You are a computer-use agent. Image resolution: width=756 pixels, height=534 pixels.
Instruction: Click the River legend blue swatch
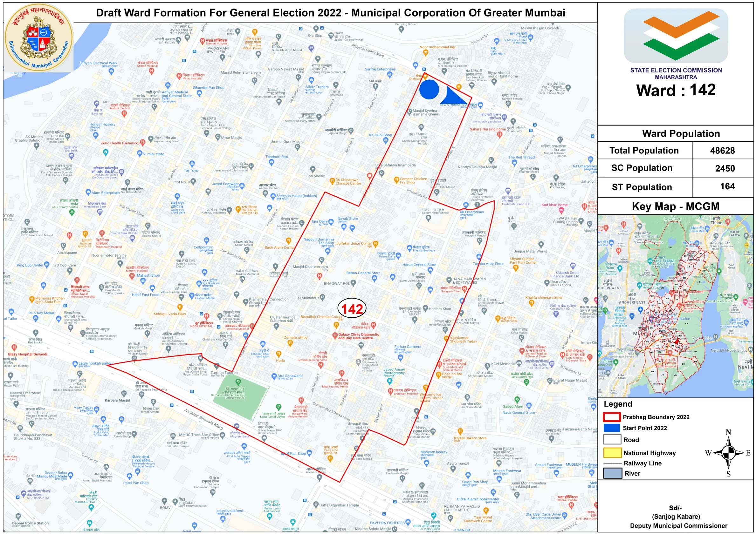(x=612, y=473)
